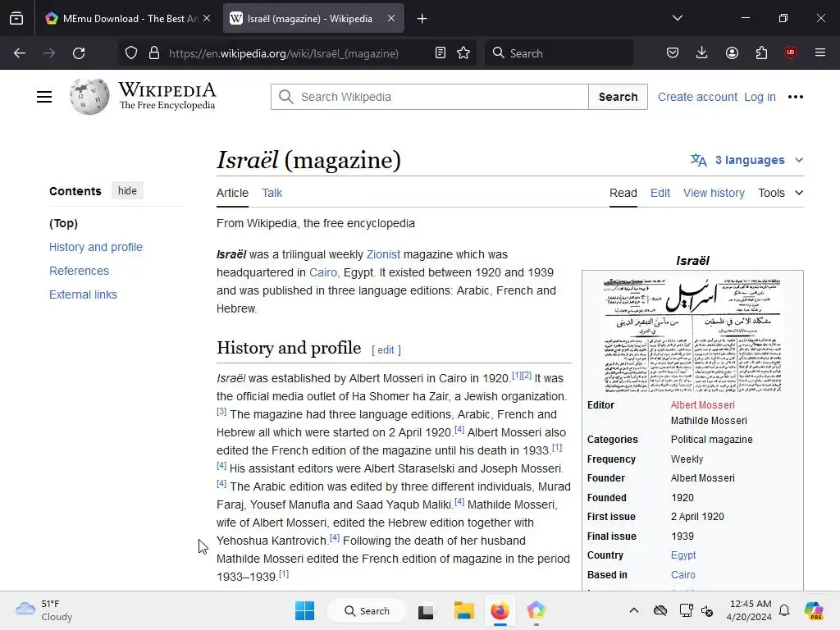Open citation [3] after Jewish organization

point(221,412)
